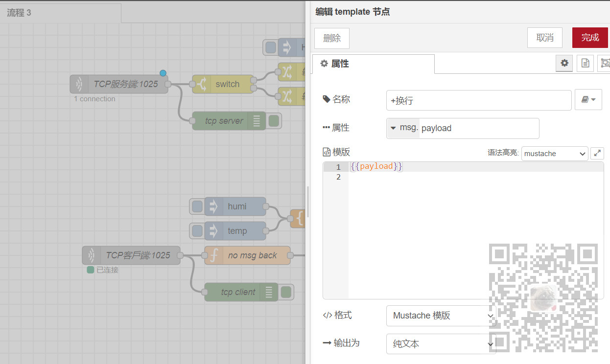The height and width of the screenshot is (364, 610).
Task: Click the name field book icon dropdown
Action: (588, 100)
